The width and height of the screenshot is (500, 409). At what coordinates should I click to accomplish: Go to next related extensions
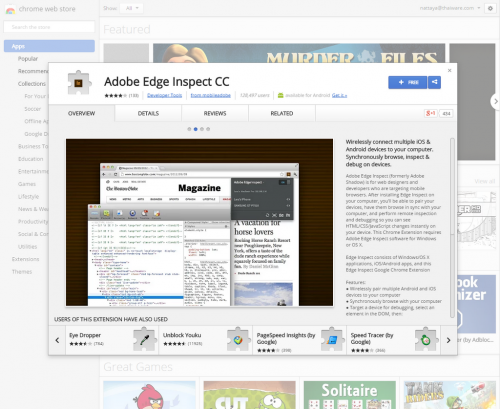coord(448,340)
